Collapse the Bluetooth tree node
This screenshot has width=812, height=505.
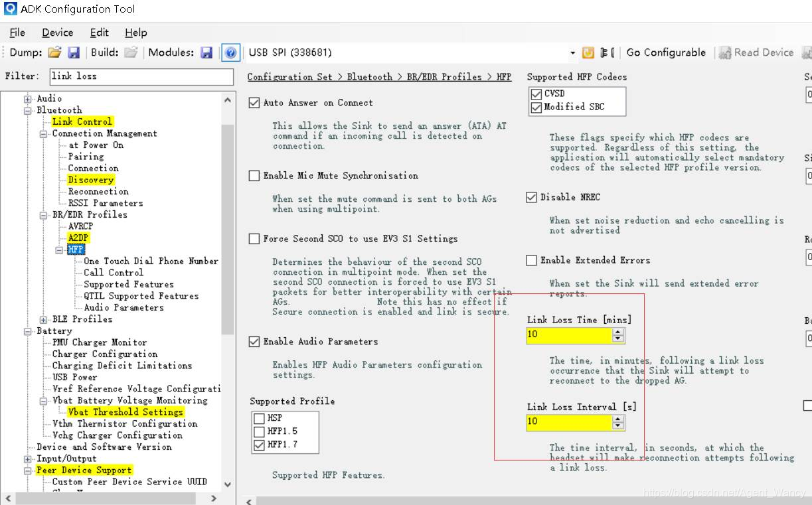point(28,110)
